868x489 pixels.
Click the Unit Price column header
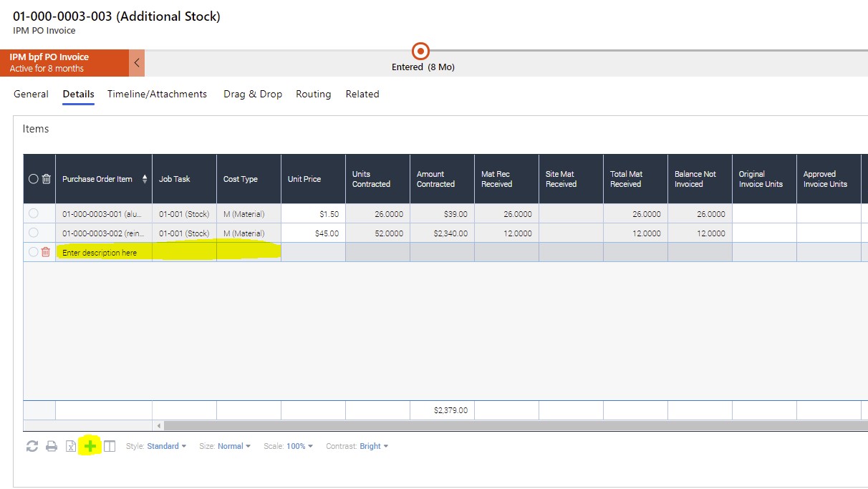pos(313,179)
